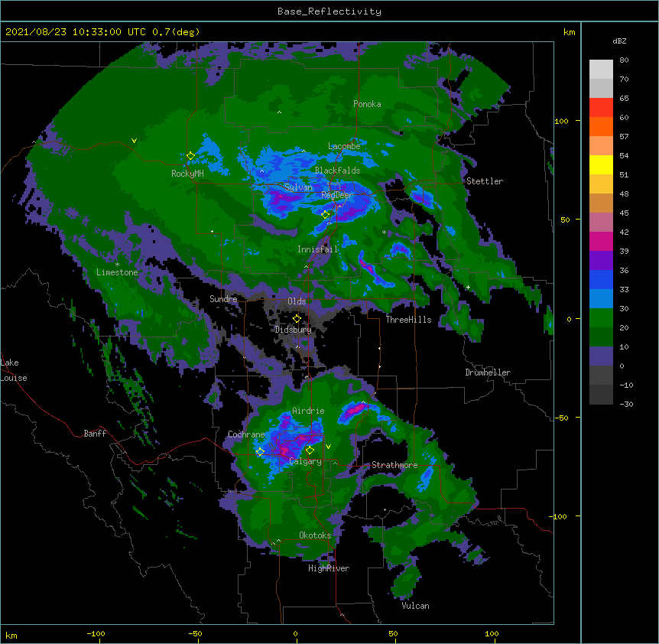Click the 100 tick on vertical axis
This screenshot has height=644, width=659.
(561, 121)
